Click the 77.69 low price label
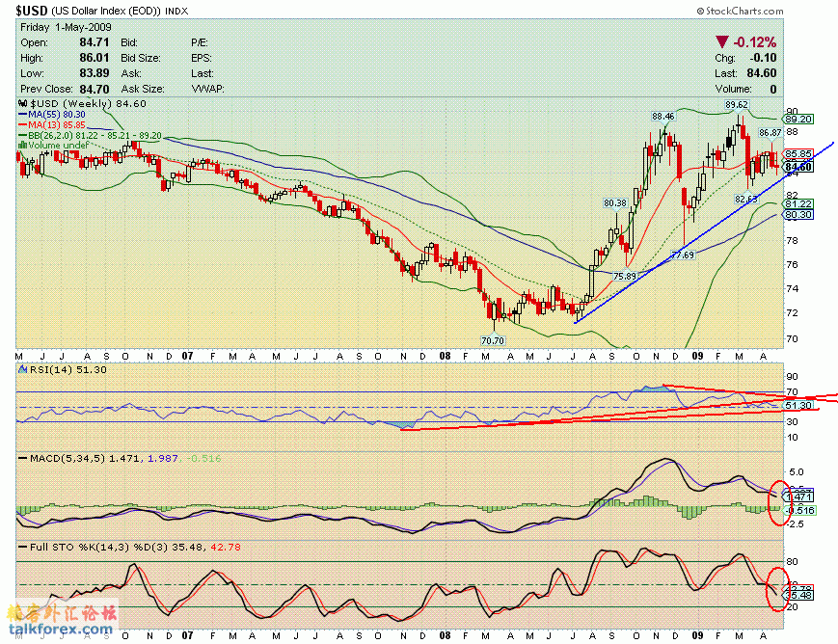Viewport: 838px width, 644px height. click(683, 254)
